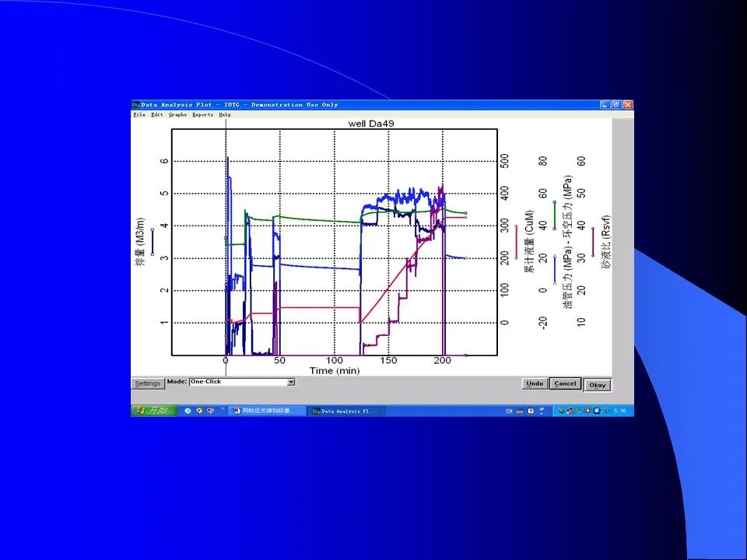This screenshot has width=747, height=560.
Task: Click the language bar keyboard icon
Action: (x=521, y=411)
